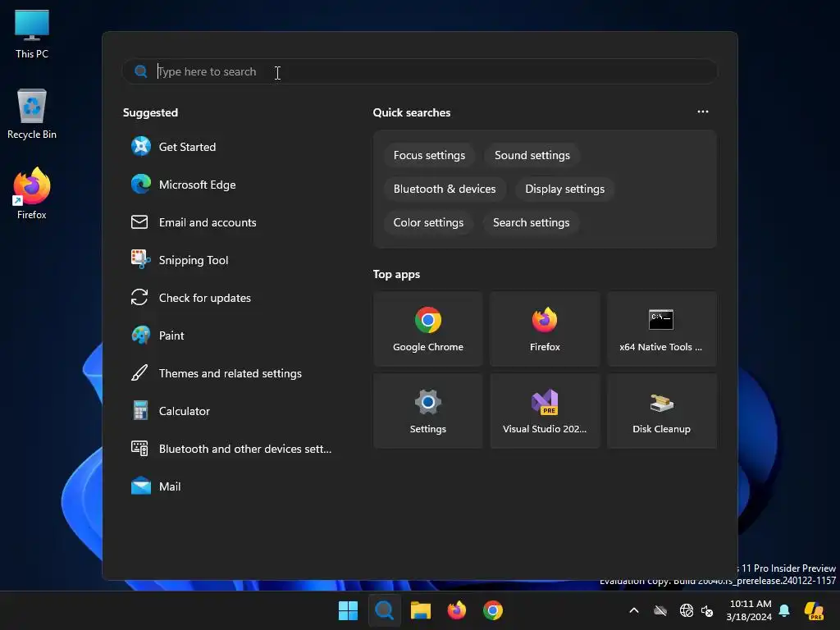Choose Search settings quick search chip
The width and height of the screenshot is (840, 630).
pos(531,223)
